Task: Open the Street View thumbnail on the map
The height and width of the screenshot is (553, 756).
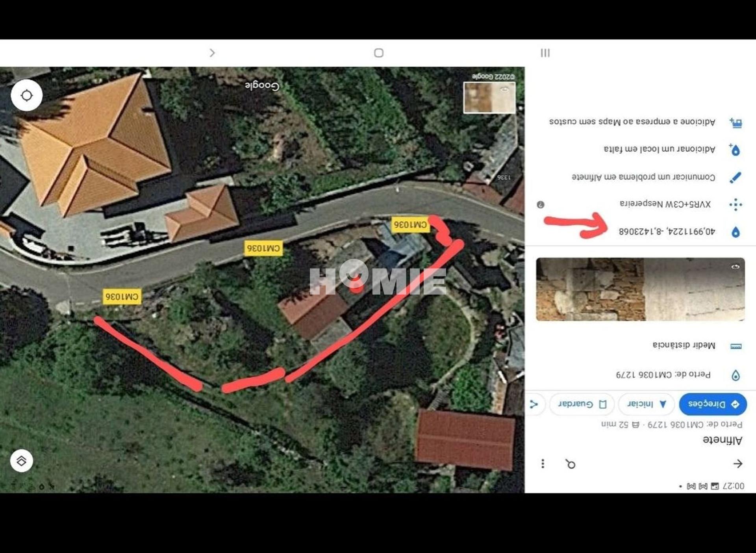Action: click(x=489, y=97)
